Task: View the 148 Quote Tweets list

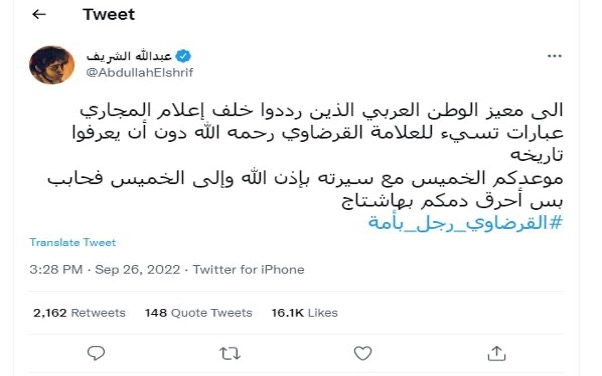Action: tap(198, 313)
